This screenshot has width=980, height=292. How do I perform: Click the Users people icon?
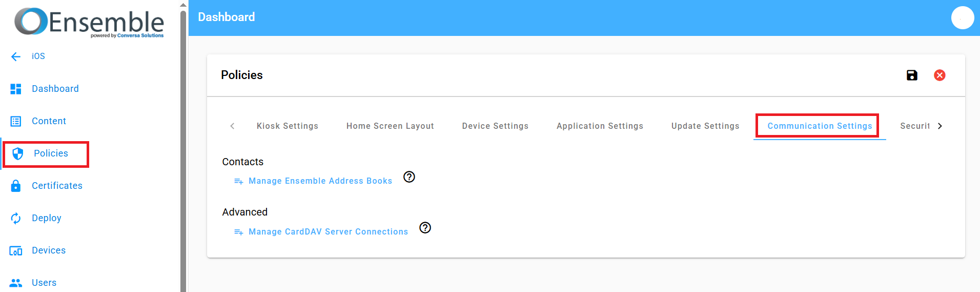tap(16, 283)
